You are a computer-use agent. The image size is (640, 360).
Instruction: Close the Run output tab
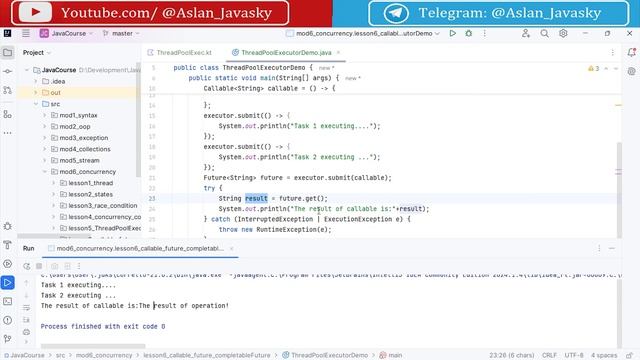231,248
